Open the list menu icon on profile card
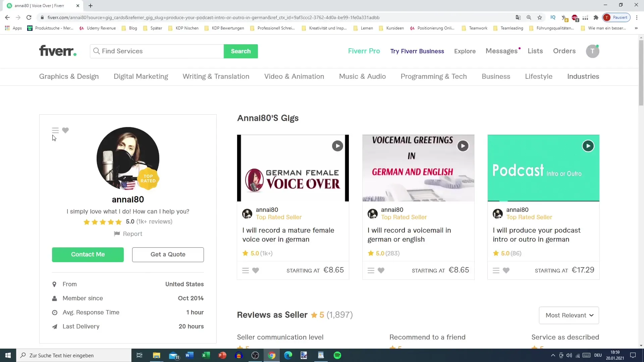The height and width of the screenshot is (362, 644). (x=55, y=130)
